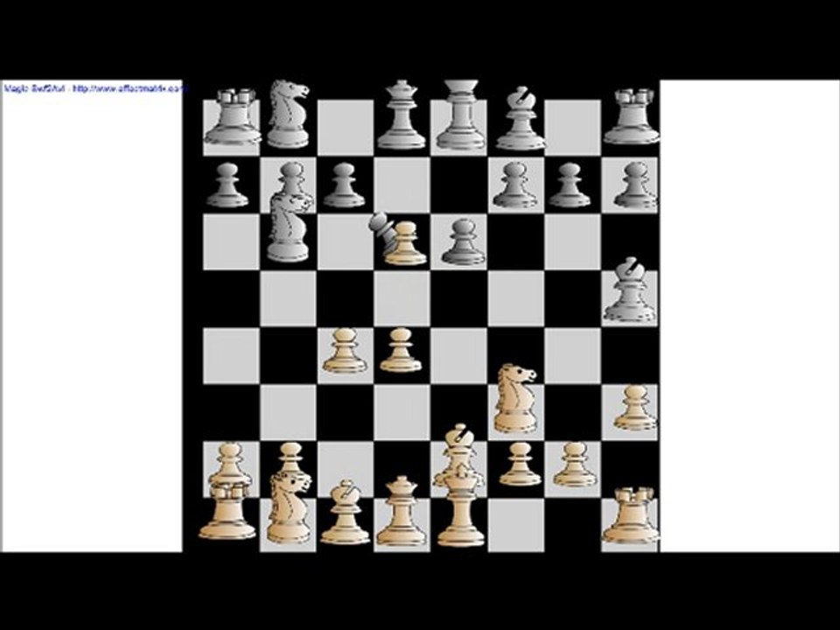Select the black rook on a8
The height and width of the screenshot is (630, 840).
point(233,116)
